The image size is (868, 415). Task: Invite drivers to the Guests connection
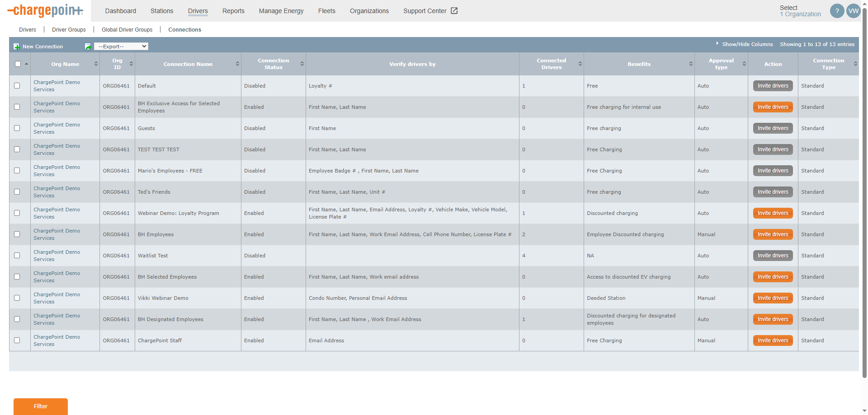tap(773, 128)
